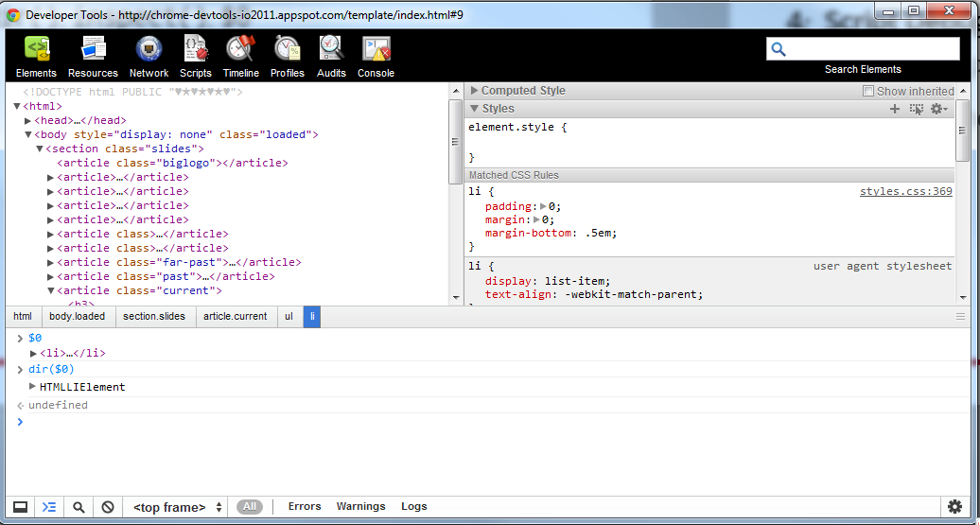Switch to the Console panel
980x525 pixels.
376,57
